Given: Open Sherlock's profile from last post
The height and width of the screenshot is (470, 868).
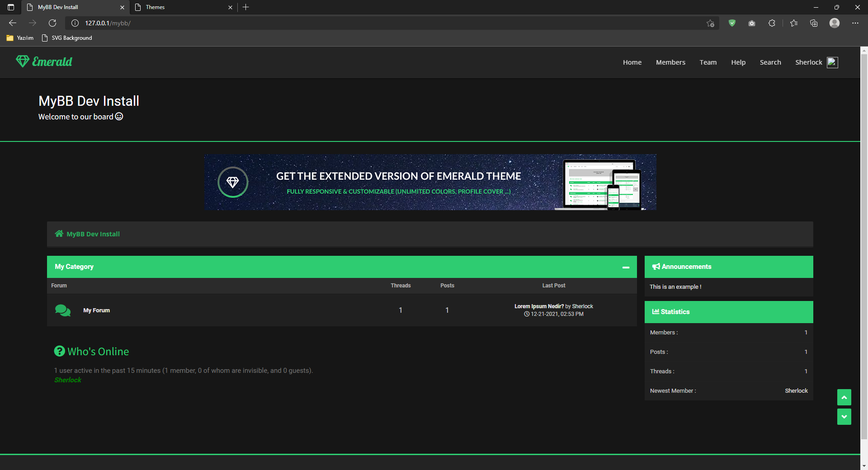Looking at the screenshot, I should tap(583, 306).
